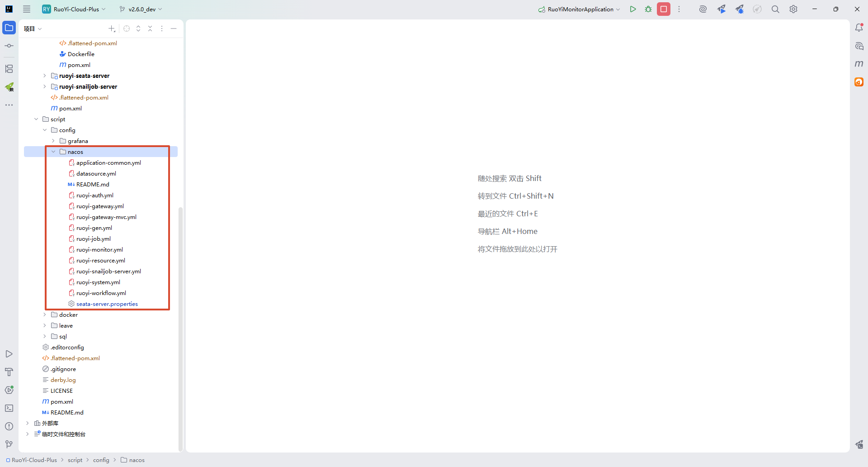The height and width of the screenshot is (467, 868).
Task: Click the project tree vertical scrollbar
Action: pos(180,317)
